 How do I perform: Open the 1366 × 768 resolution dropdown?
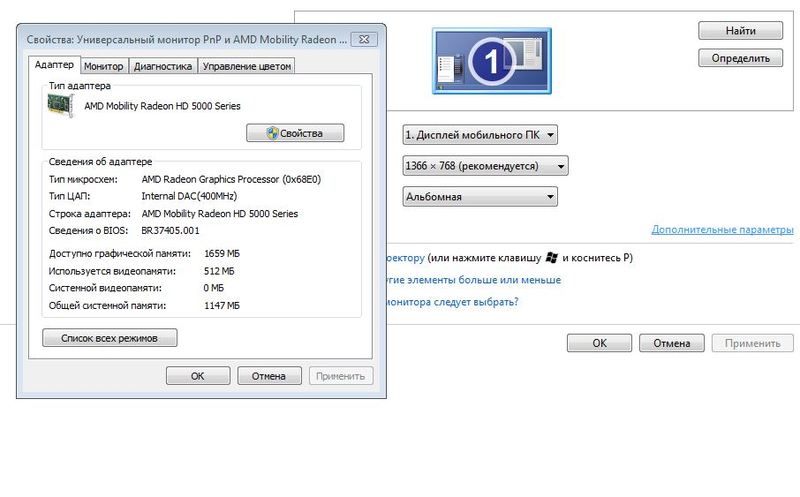(484, 166)
